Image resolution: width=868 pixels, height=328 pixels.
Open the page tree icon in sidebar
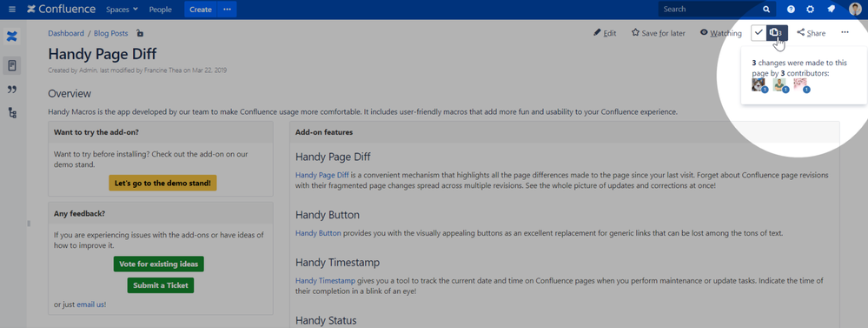[x=12, y=113]
